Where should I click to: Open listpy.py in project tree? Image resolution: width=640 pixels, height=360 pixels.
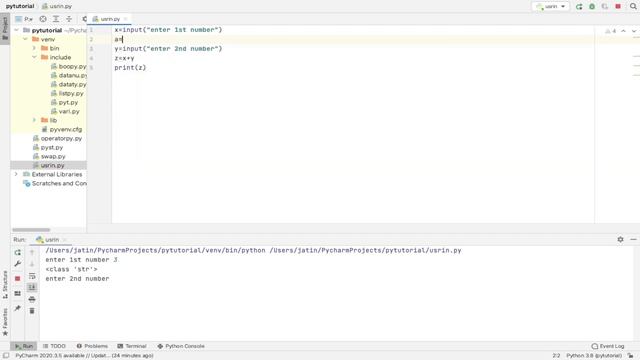click(67, 93)
